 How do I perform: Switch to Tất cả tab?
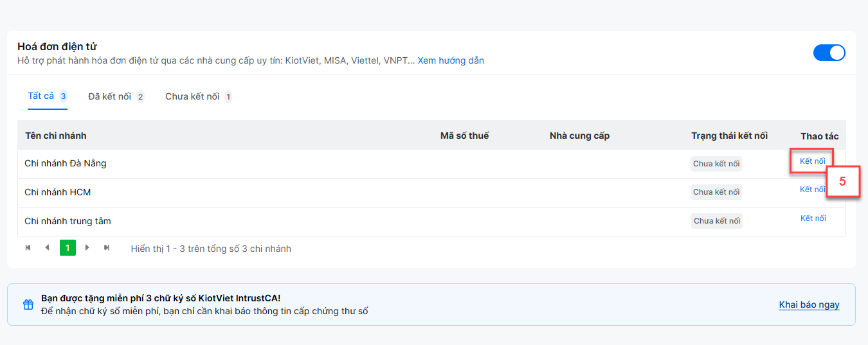[x=47, y=96]
